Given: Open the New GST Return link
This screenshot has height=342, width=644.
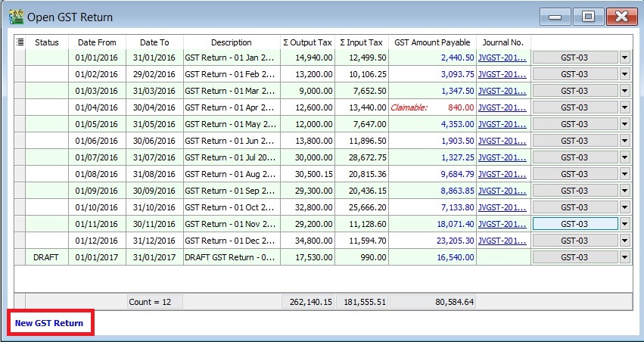Looking at the screenshot, I should coord(49,323).
